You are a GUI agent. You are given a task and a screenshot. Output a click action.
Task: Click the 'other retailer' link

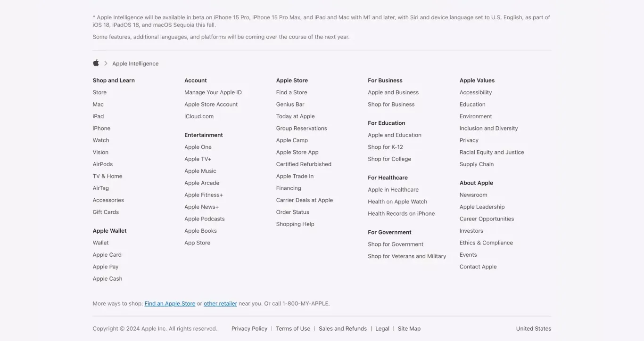tap(220, 304)
